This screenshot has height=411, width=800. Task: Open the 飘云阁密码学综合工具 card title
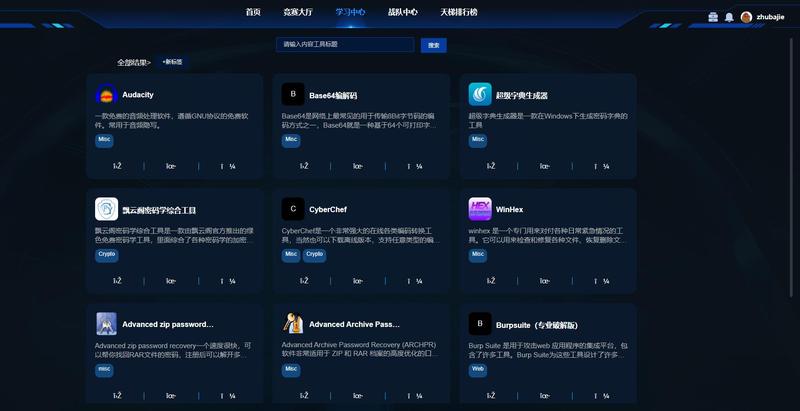[159, 210]
